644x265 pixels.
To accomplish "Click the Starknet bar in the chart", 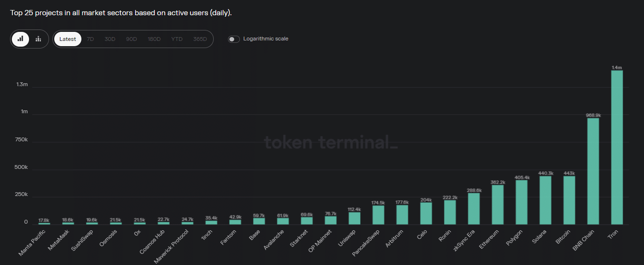I will click(x=307, y=221).
